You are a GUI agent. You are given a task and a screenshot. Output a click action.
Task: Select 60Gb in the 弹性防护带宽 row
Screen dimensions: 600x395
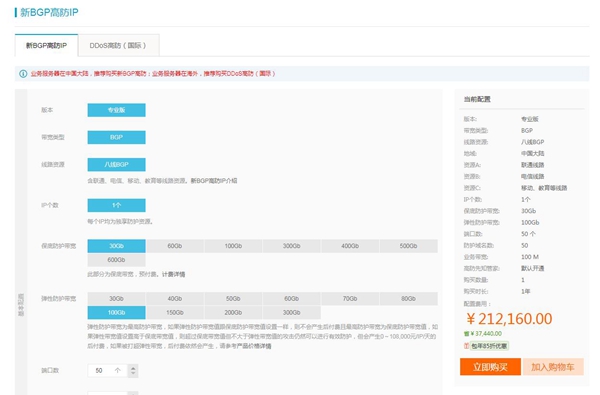coord(292,299)
